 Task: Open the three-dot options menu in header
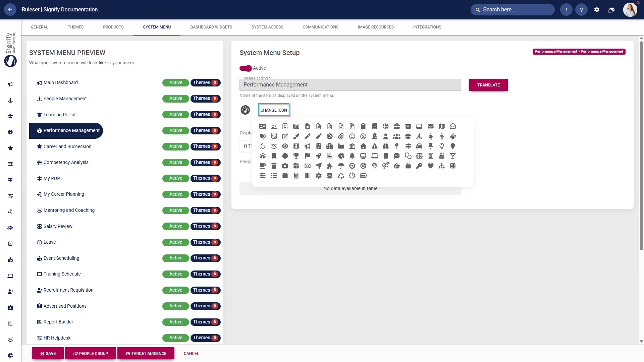567,10
